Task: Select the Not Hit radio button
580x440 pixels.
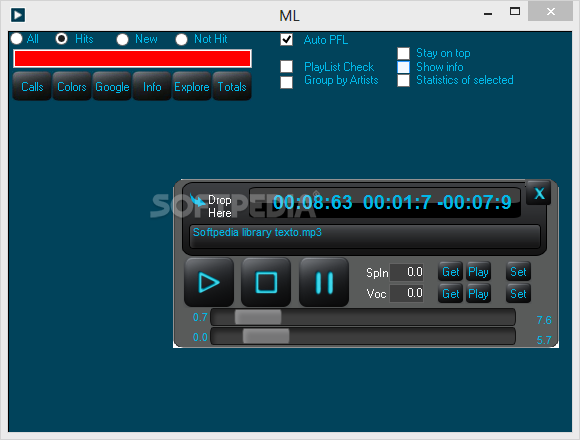Action: pos(181,39)
